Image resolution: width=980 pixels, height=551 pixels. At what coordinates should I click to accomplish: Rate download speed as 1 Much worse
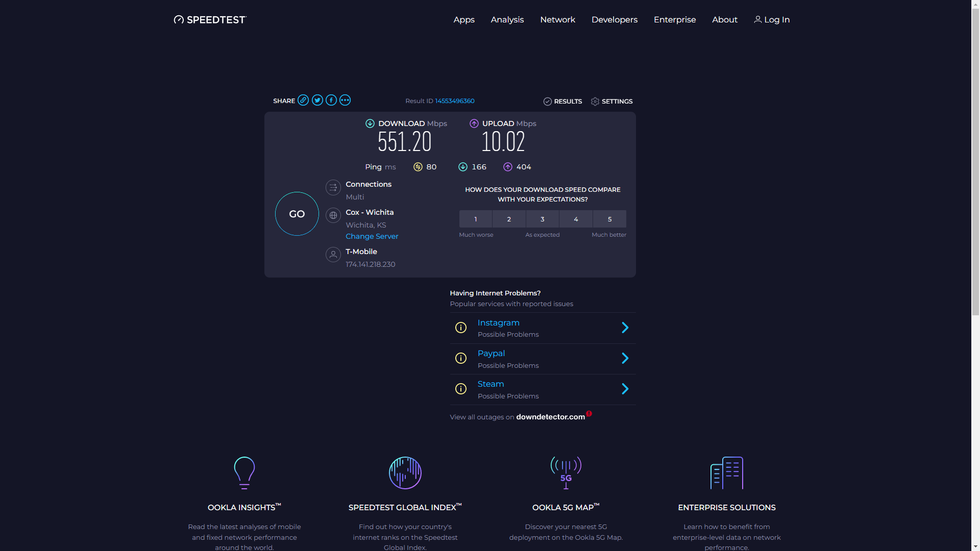(475, 219)
